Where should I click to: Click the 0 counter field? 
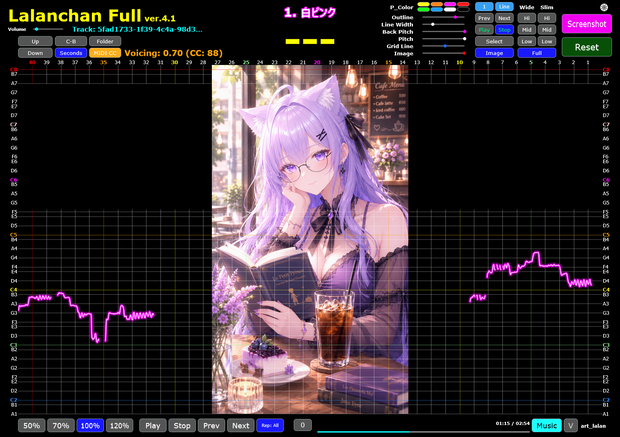click(x=302, y=425)
